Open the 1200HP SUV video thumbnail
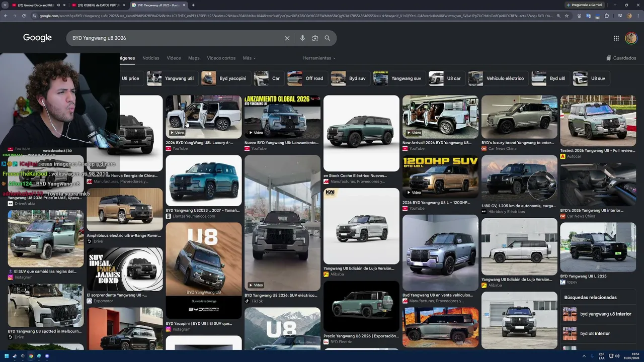 pos(440,176)
